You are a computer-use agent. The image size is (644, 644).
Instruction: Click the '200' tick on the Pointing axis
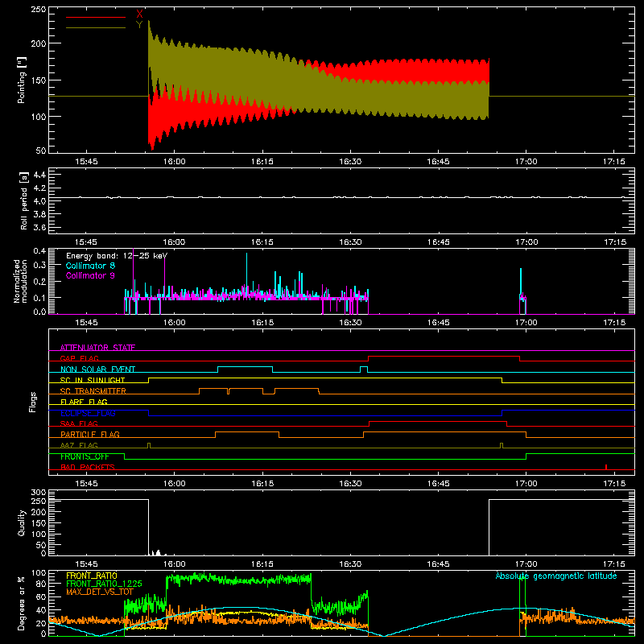(39, 43)
